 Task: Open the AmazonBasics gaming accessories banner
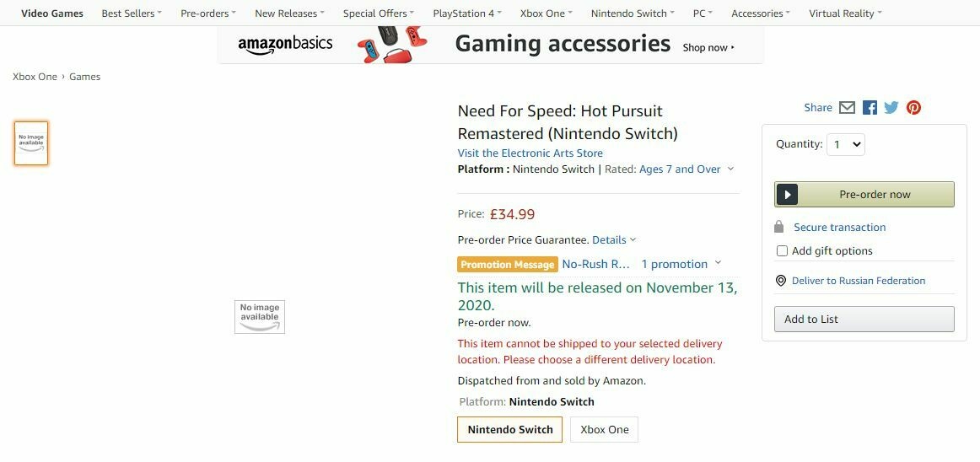tap(490, 45)
